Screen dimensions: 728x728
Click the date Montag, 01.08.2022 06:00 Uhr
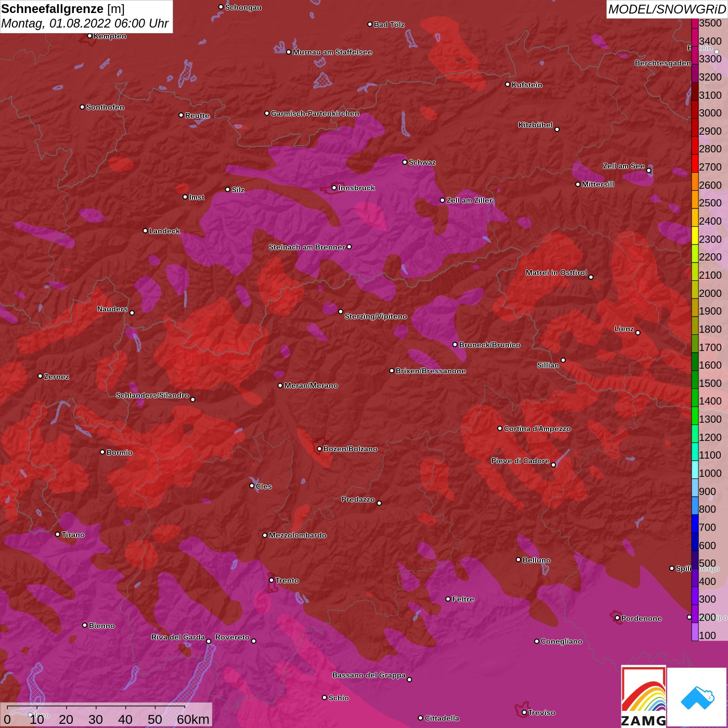pos(85,24)
